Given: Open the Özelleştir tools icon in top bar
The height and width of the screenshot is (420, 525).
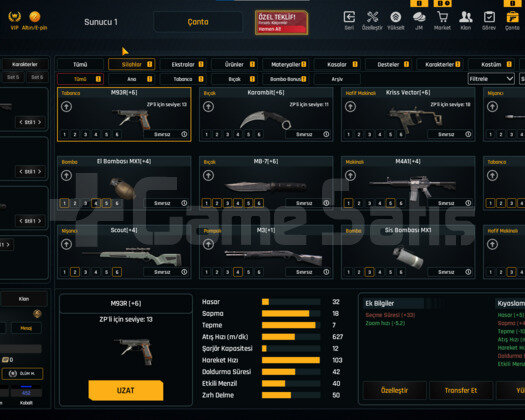Looking at the screenshot, I should 372,17.
